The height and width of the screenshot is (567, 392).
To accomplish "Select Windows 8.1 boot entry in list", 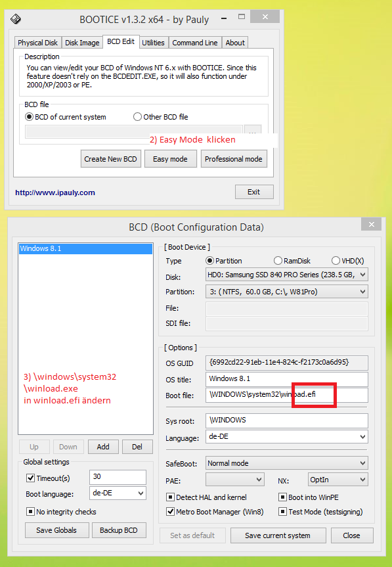I will (x=85, y=248).
